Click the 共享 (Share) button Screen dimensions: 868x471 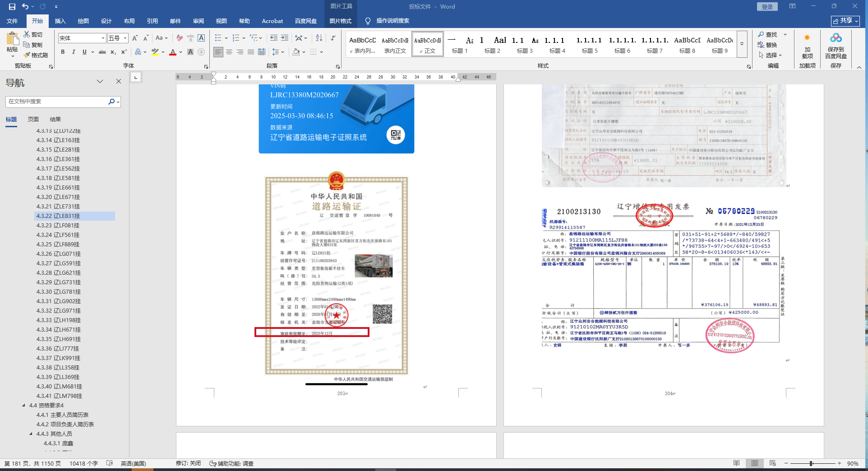click(x=846, y=21)
